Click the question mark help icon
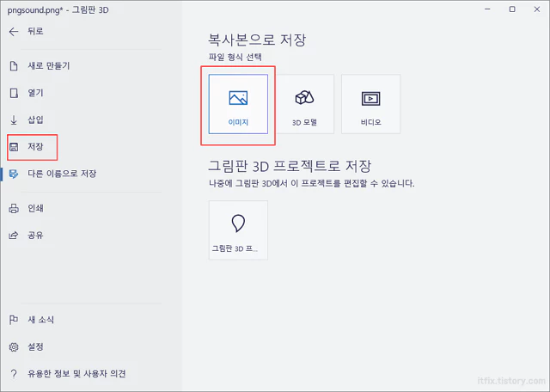 [14, 374]
